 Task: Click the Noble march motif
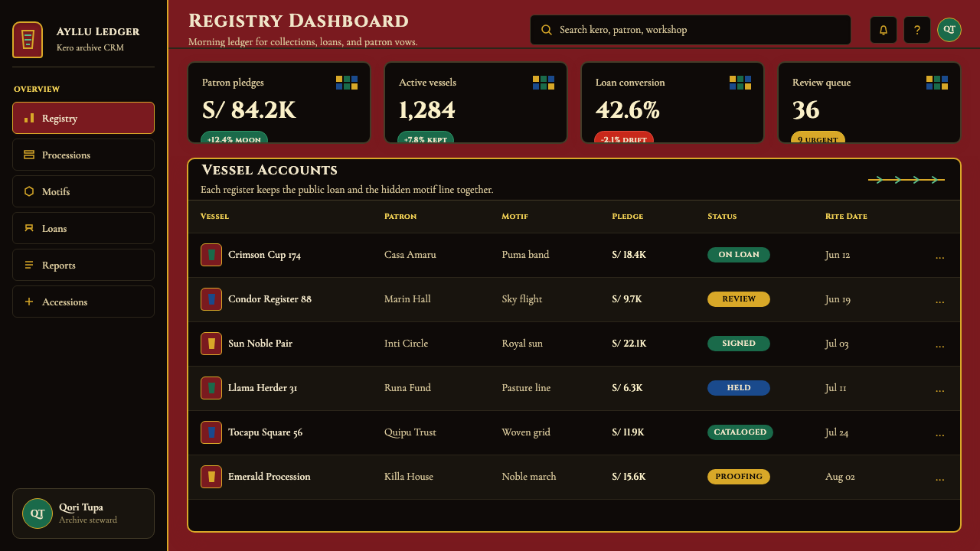pyautogui.click(x=529, y=477)
